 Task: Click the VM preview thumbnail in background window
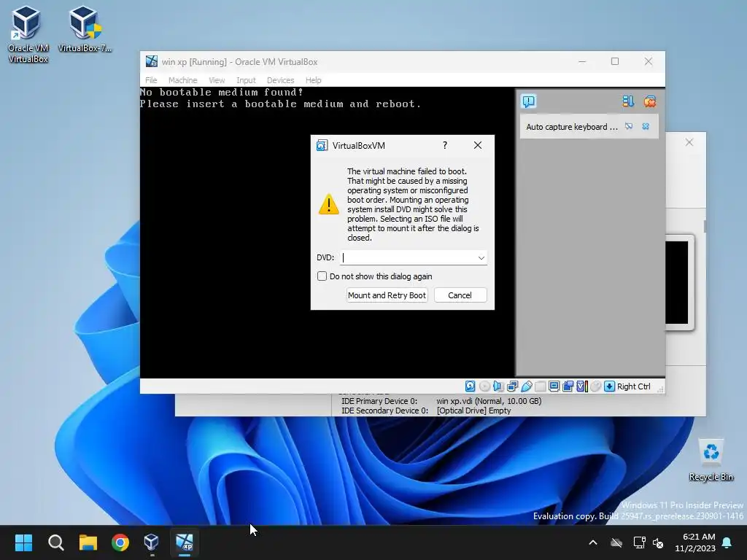click(679, 282)
